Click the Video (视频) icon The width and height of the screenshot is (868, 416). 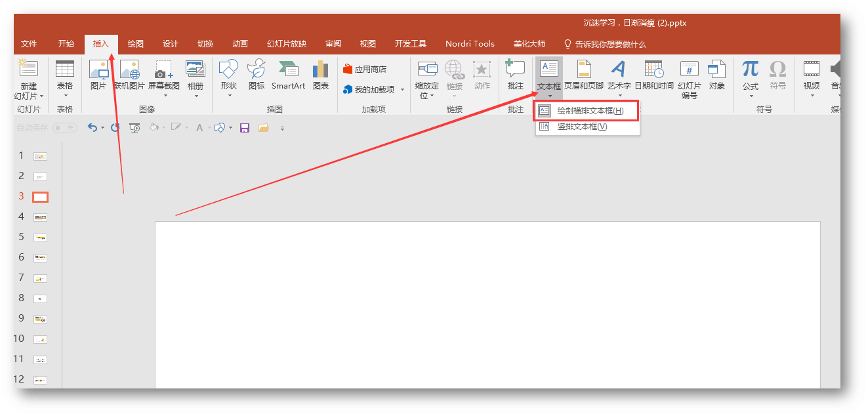pos(812,69)
